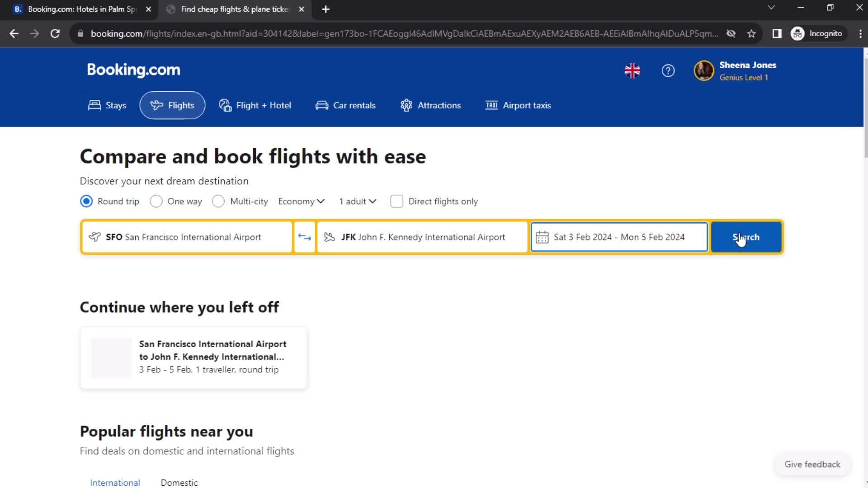Viewport: 868px width, 488px height.
Task: Open the Flight + Hotel tab
Action: tap(255, 105)
